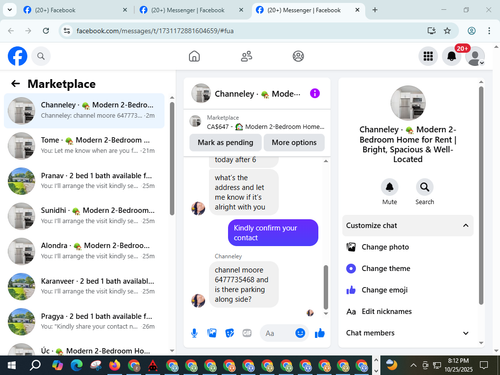Choose a sticker icon in composer

click(x=230, y=333)
